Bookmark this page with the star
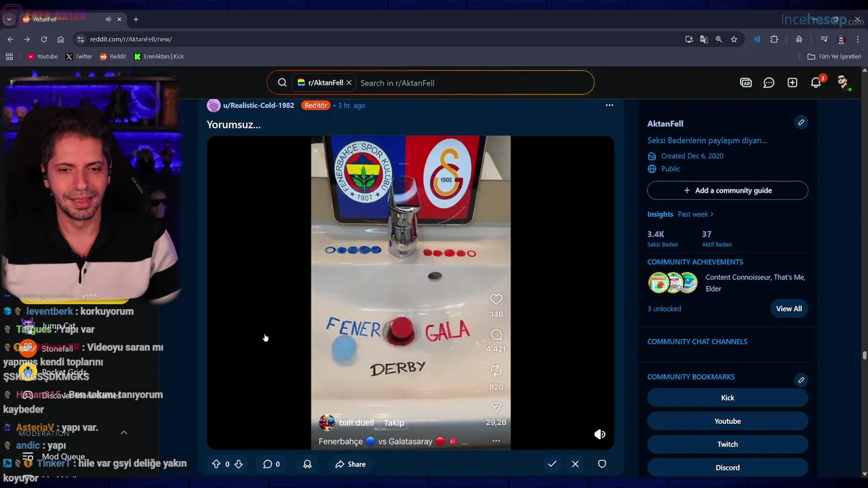The width and height of the screenshot is (868, 488). 734,39
